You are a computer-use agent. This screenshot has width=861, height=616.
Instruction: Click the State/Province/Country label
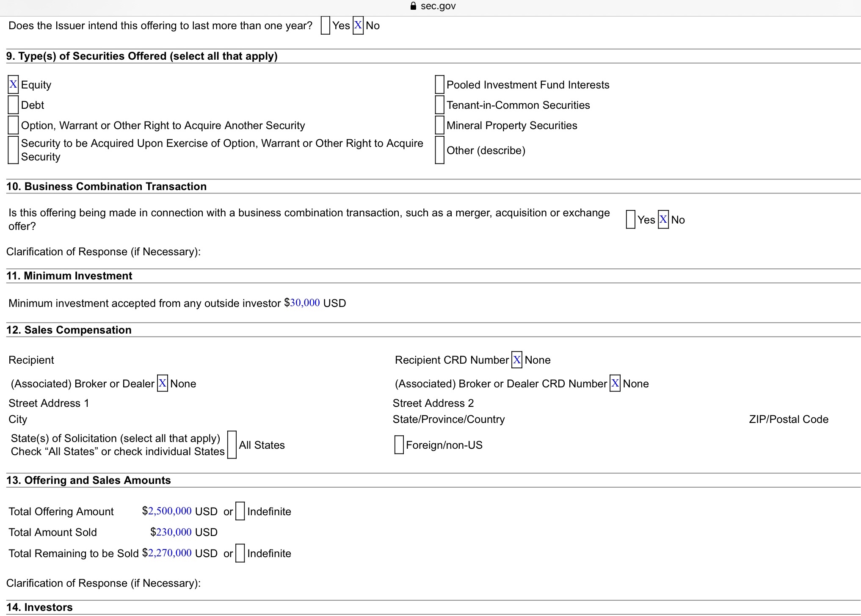click(x=449, y=419)
